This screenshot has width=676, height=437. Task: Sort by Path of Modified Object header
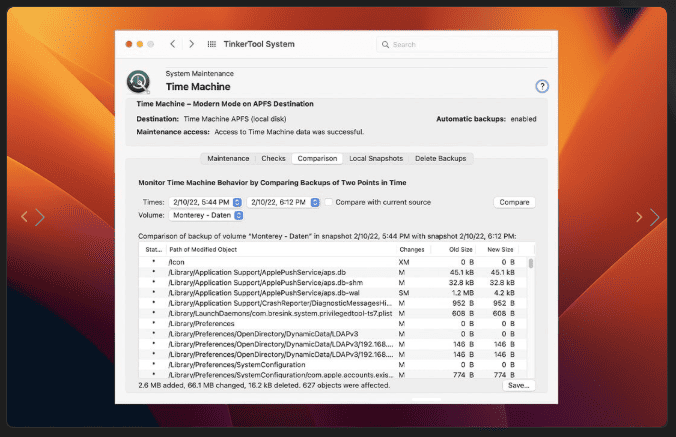point(282,250)
